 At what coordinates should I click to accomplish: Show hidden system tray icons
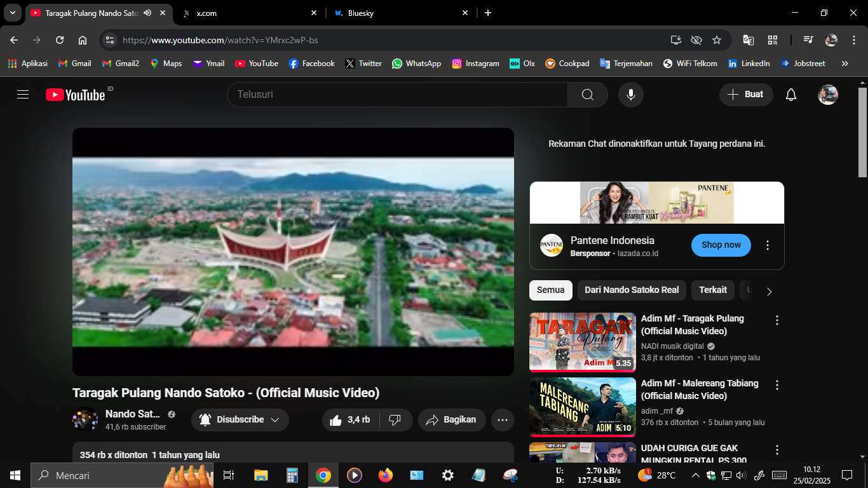(x=695, y=475)
